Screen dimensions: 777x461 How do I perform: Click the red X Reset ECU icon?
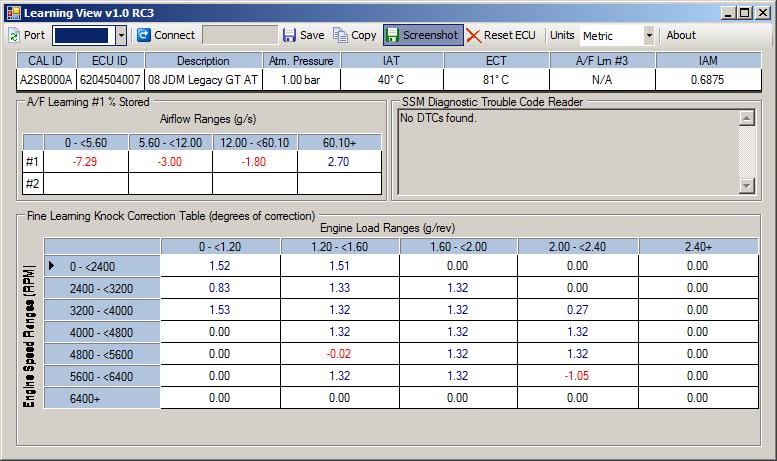click(474, 35)
